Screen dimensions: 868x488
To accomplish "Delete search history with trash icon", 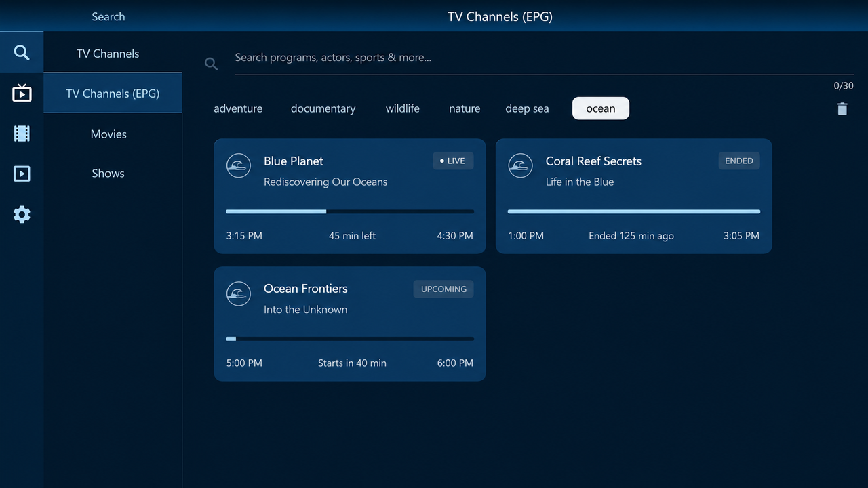I will [842, 108].
